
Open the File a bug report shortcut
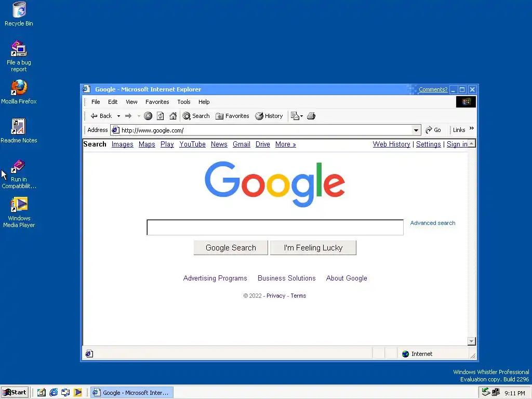point(19,56)
